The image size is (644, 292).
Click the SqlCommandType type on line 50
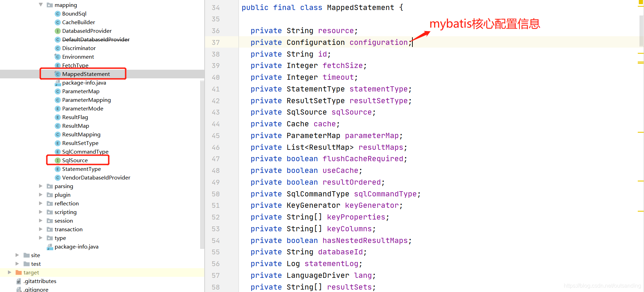(x=318, y=194)
